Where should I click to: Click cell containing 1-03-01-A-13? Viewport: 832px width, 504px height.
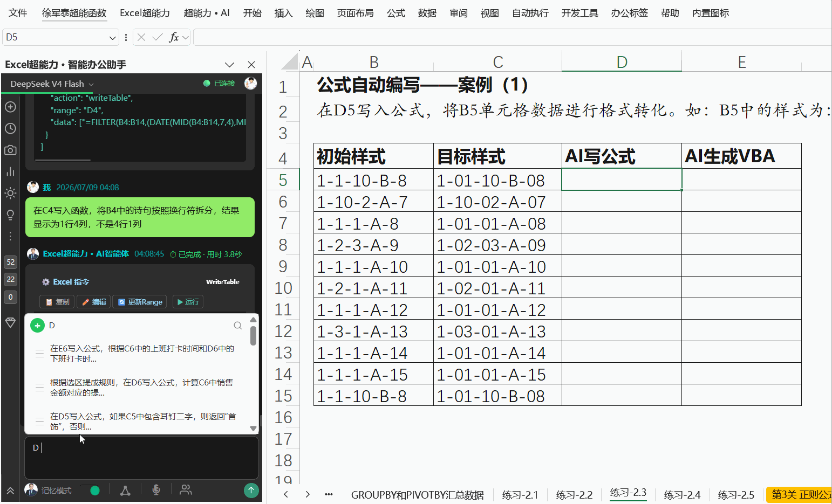(x=497, y=331)
